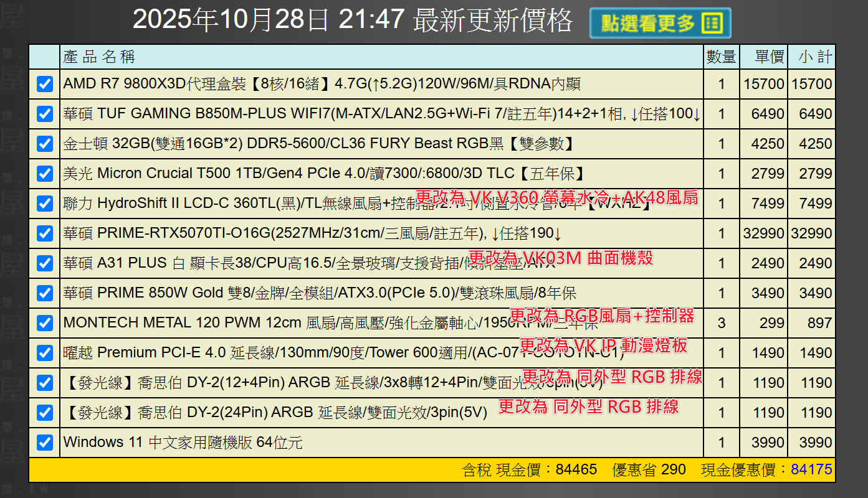Viewport: 868px width, 498px height.
Task: Click the Windows 11 中文家用隨機版 64位元 name
Action: pyautogui.click(x=183, y=443)
